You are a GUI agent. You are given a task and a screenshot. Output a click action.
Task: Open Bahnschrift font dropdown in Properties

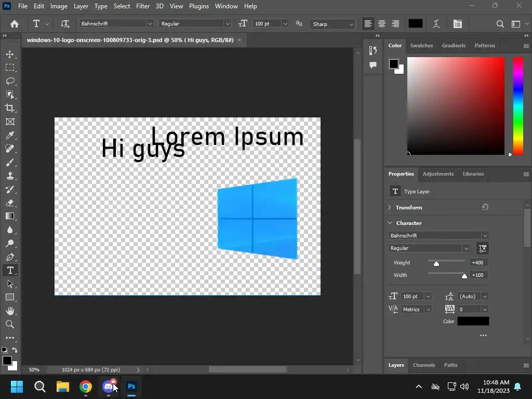coord(485,235)
